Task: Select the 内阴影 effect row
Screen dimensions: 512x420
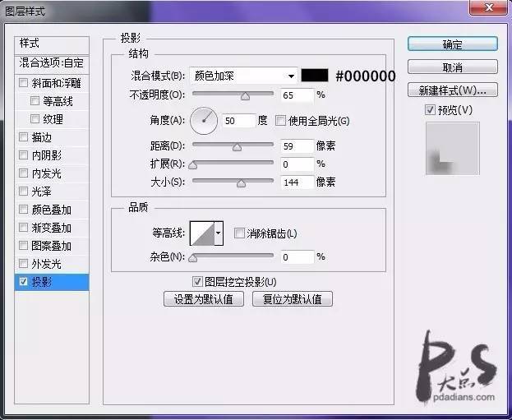Action: (x=52, y=155)
